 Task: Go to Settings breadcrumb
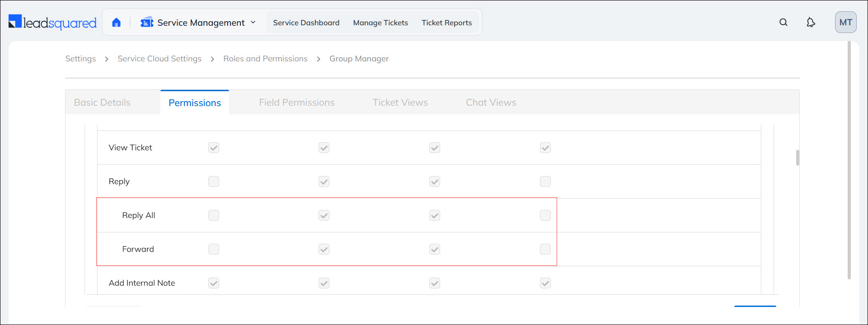point(80,59)
